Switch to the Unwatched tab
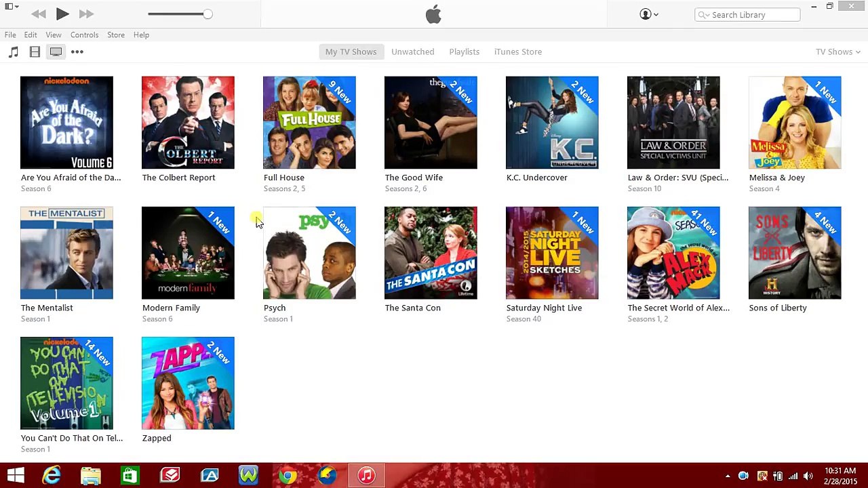The height and width of the screenshot is (488, 868). (x=412, y=52)
